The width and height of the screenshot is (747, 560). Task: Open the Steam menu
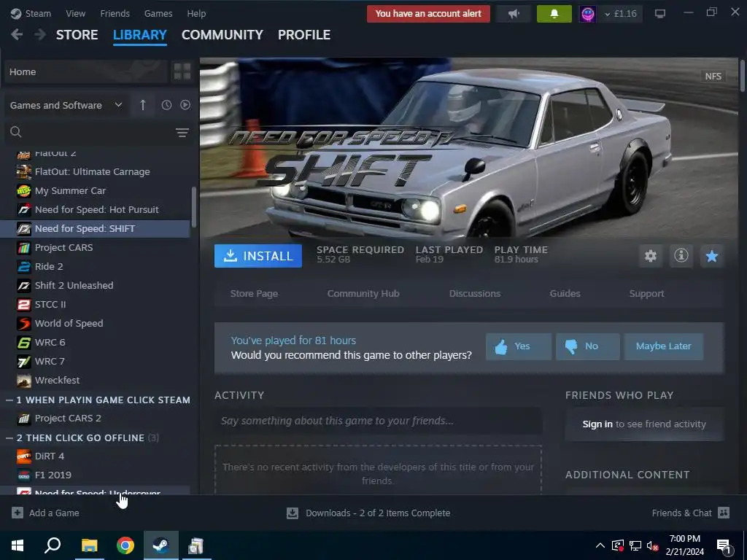pyautogui.click(x=31, y=13)
